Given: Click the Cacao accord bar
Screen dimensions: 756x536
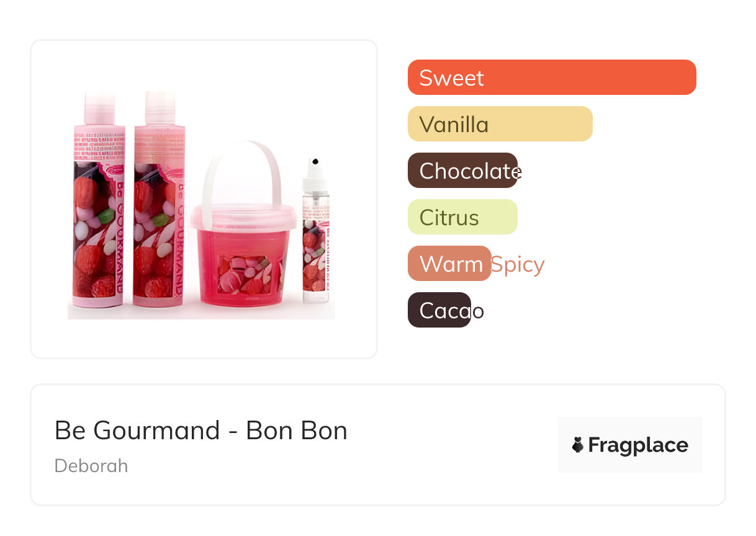Looking at the screenshot, I should tap(439, 310).
